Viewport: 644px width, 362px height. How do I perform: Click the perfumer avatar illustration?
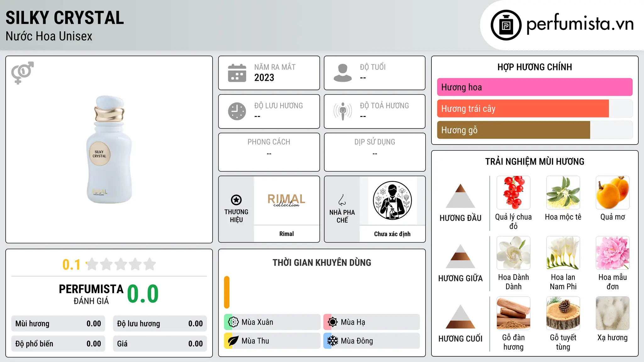[392, 200]
